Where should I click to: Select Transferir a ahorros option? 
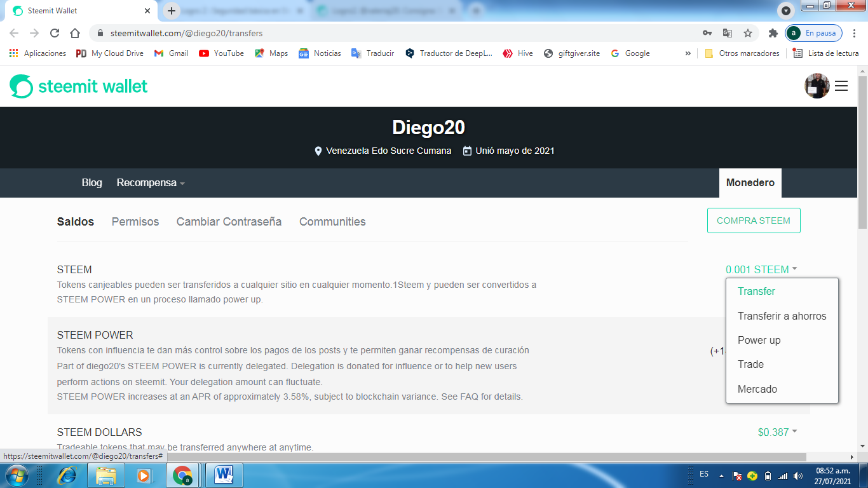[782, 316]
